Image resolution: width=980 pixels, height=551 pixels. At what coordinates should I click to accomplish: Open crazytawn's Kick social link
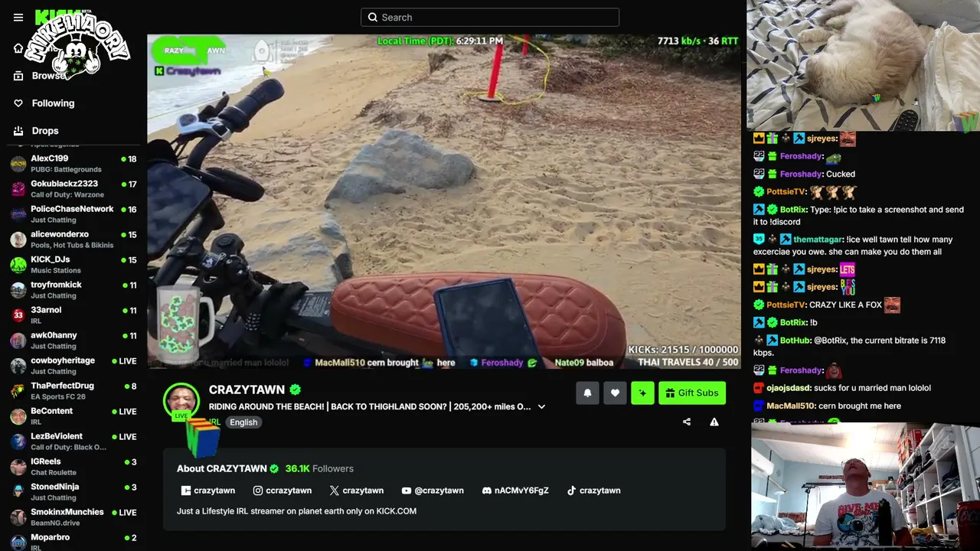pyautogui.click(x=208, y=491)
